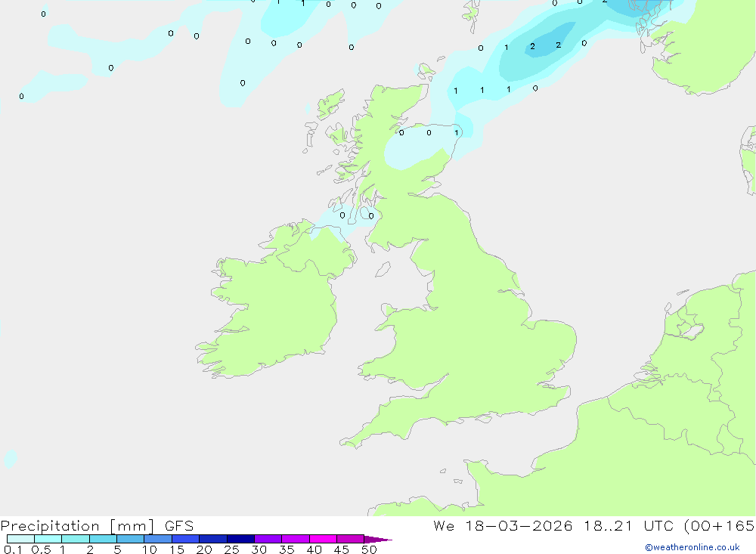This screenshot has height=554, width=756.
Task: Click the legend label '40'
Action: 314,549
